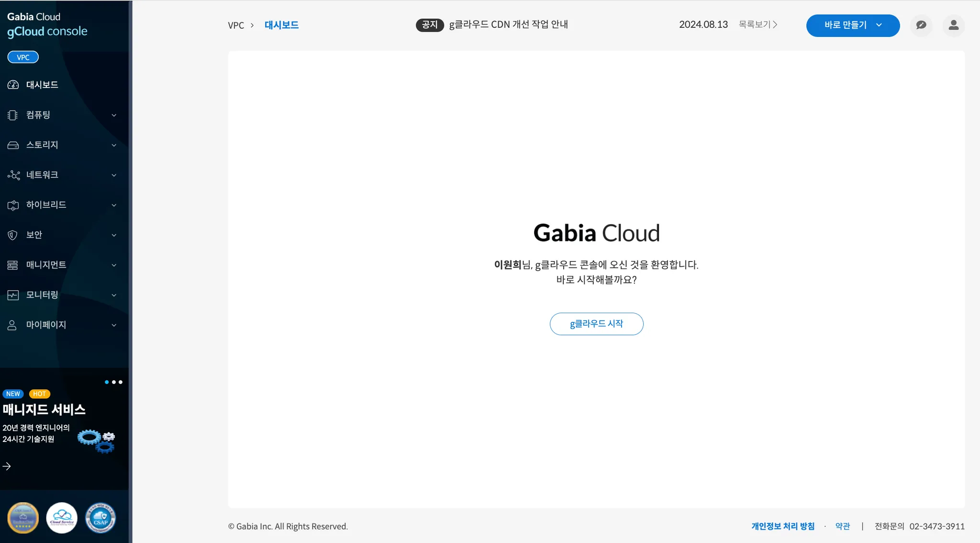This screenshot has height=543, width=980.
Task: Expand the 마이페이지 menu chevron
Action: [x=114, y=325]
